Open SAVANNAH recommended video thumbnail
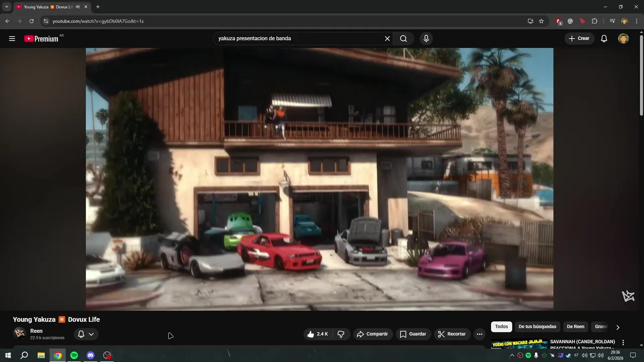The height and width of the screenshot is (362, 644). tap(519, 344)
